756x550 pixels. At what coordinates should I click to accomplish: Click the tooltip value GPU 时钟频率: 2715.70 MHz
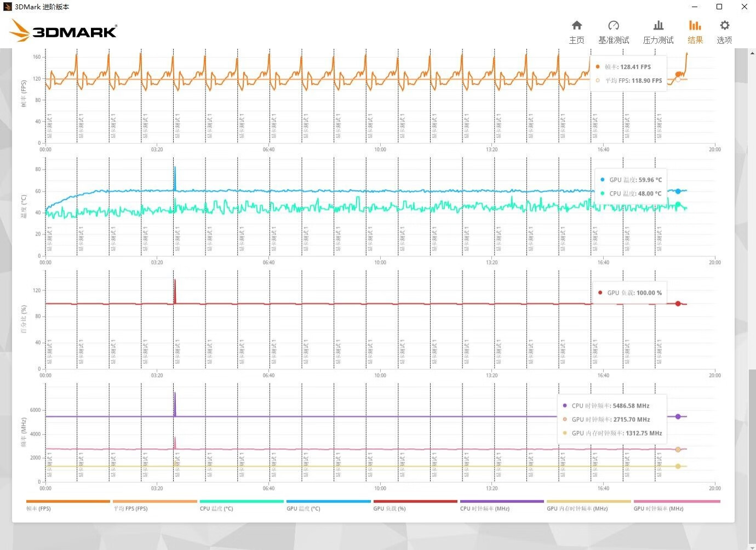(611, 420)
